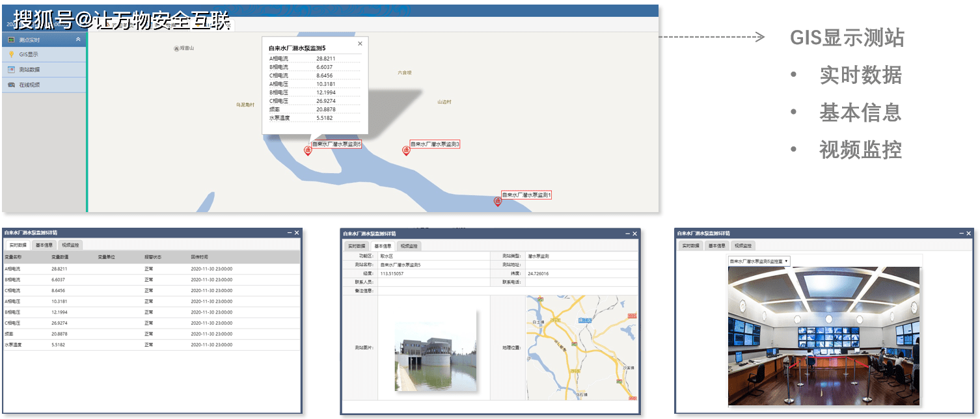Click the 自来水厂潜水泵监测3 map label
Viewport: 980px width, 419px height.
pos(435,144)
